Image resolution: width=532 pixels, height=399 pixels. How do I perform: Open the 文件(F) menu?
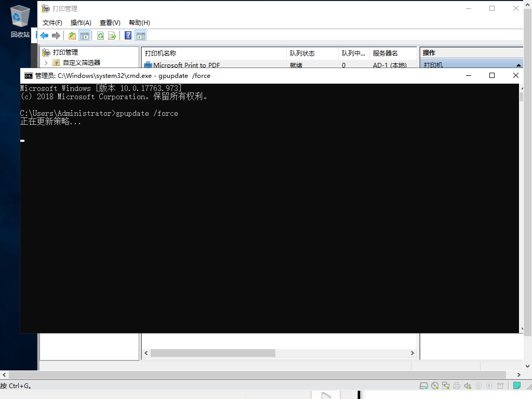[x=52, y=23]
